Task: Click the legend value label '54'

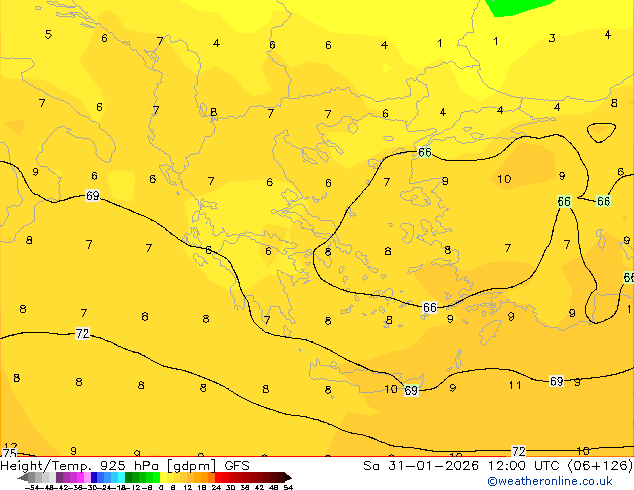Action: click(288, 487)
